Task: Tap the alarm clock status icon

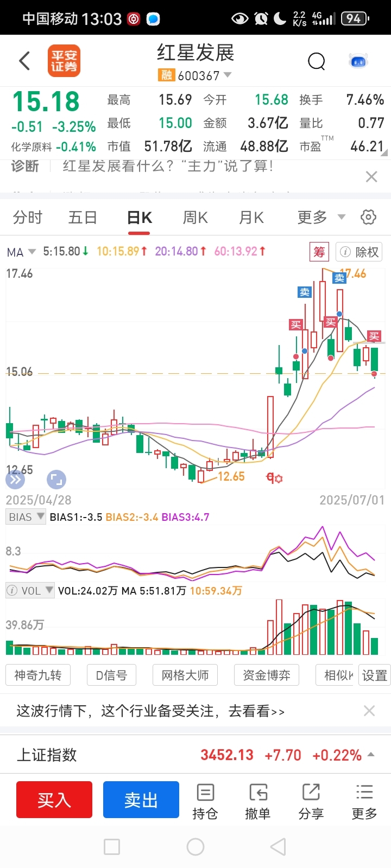Action: 261,19
